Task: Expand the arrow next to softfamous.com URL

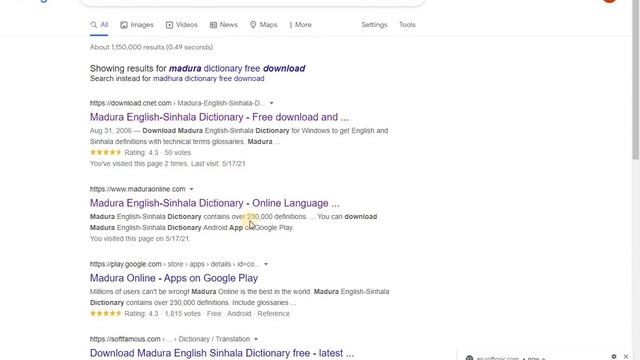Action: click(x=256, y=339)
